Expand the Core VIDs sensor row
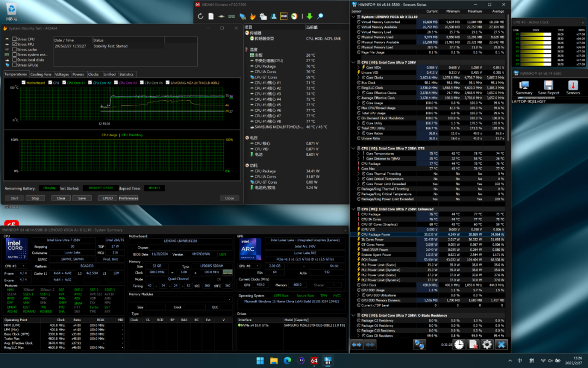Screen dimensions: 588x368 click(358, 67)
